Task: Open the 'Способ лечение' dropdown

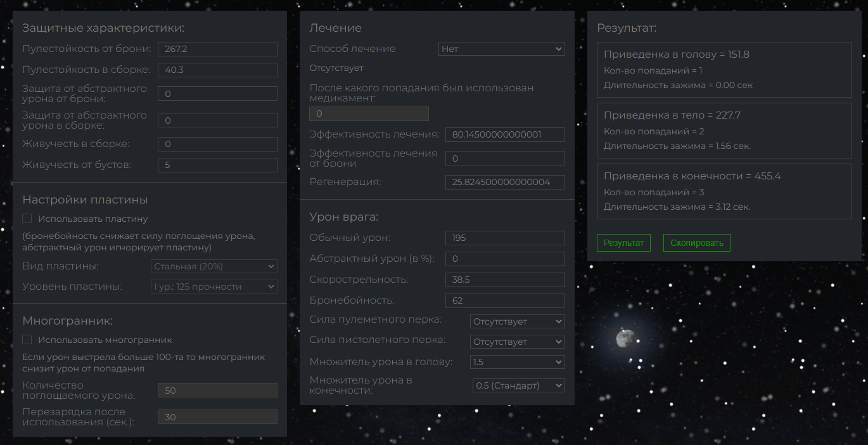Action: (501, 49)
